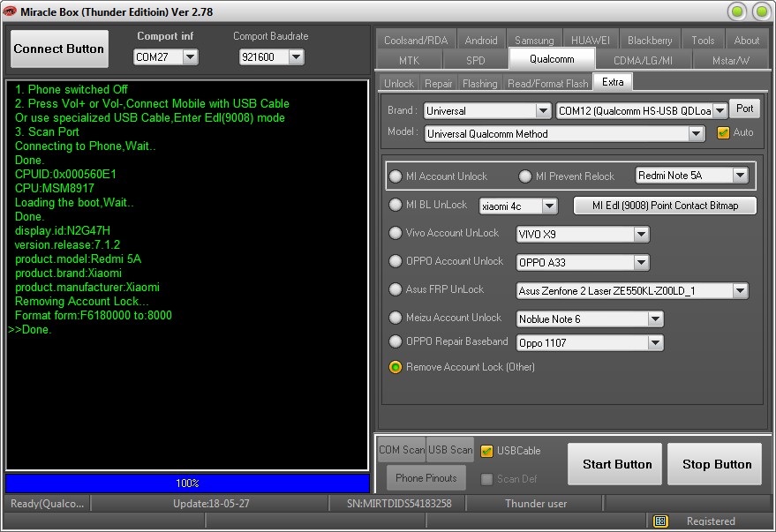Viewport: 776px width, 532px height.
Task: Open the Comport Baudrate 921600 dropdown
Action: click(296, 57)
